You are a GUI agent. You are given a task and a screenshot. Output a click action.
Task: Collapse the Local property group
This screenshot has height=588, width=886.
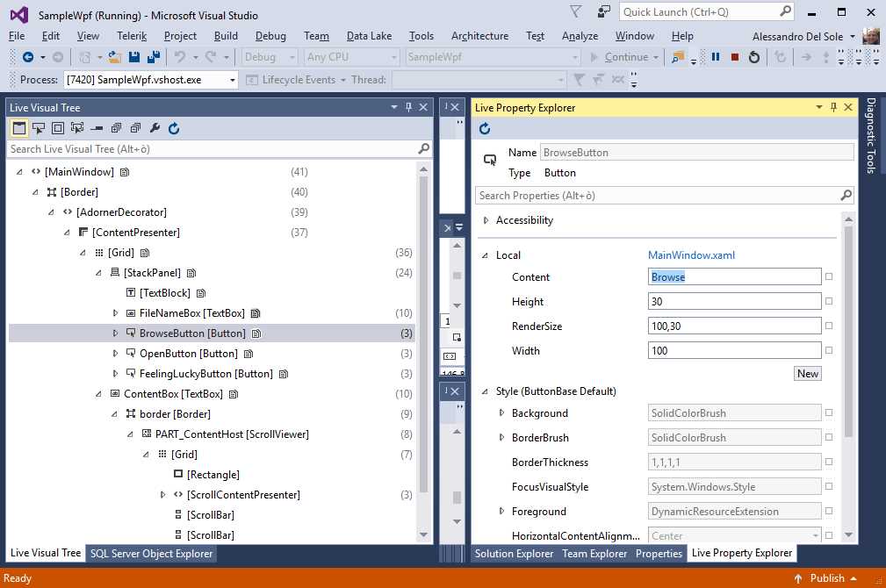485,255
